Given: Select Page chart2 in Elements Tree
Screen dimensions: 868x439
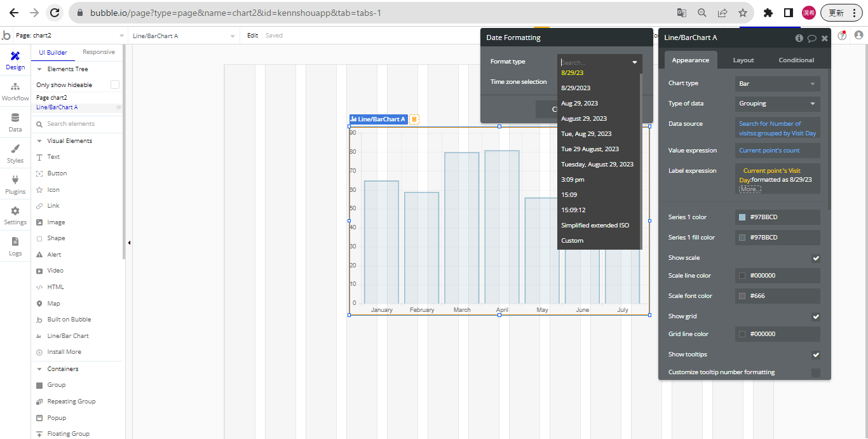Looking at the screenshot, I should point(51,98).
